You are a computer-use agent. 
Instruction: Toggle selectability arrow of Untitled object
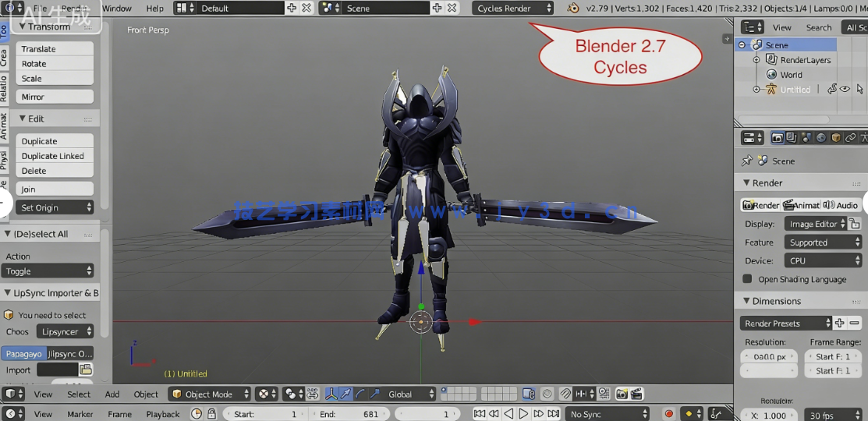[x=859, y=89]
